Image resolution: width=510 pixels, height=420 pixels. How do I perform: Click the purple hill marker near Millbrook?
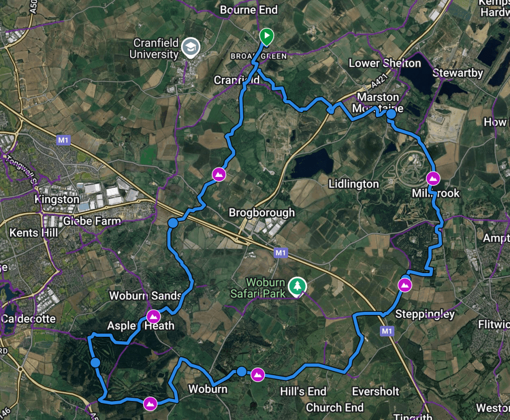pos(433,178)
